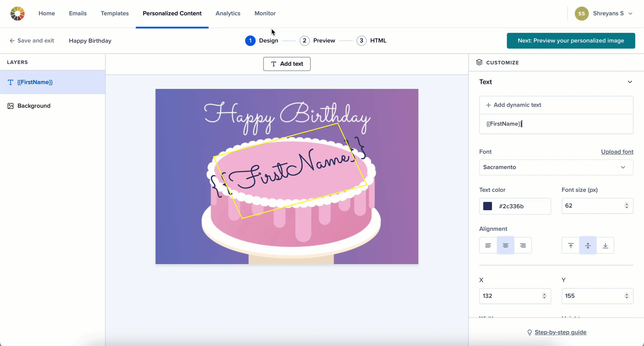Switch to the Analytics tab
This screenshot has height=346, width=644.
pos(228,14)
